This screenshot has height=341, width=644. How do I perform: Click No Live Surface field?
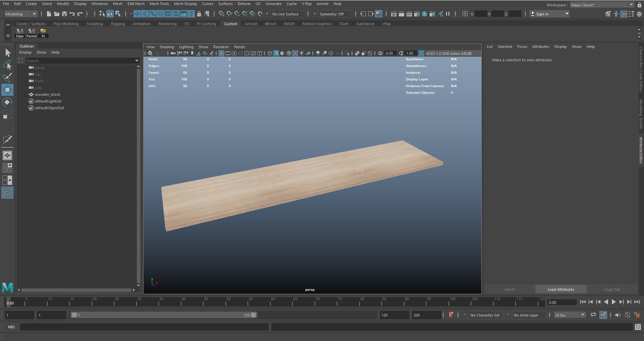[x=287, y=14]
